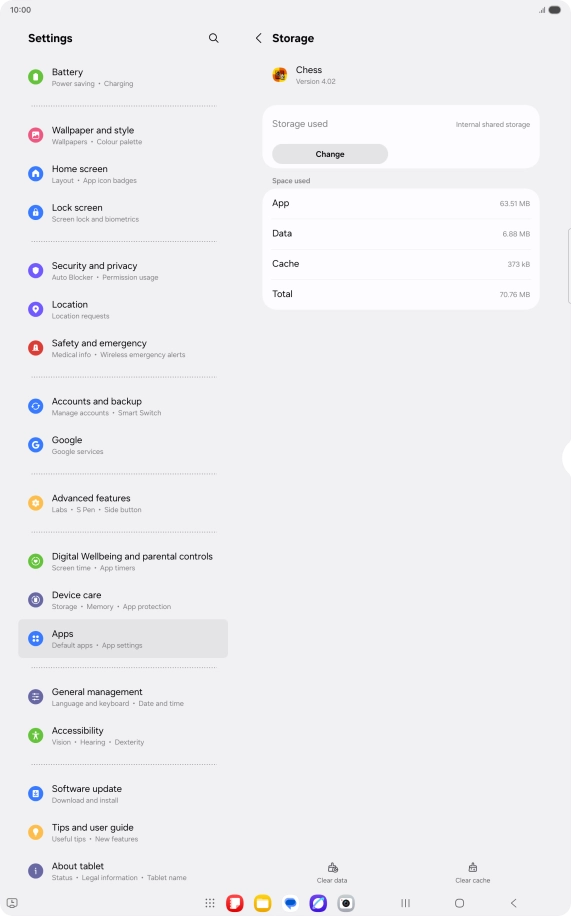The width and height of the screenshot is (571, 916).
Task: Open the app drawer grid icon
Action: pyautogui.click(x=210, y=903)
